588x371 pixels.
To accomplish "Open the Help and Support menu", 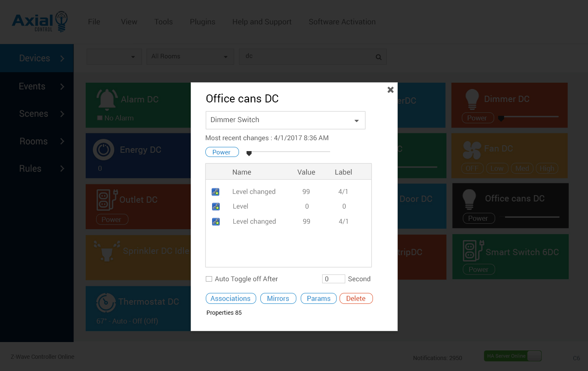I will [262, 22].
